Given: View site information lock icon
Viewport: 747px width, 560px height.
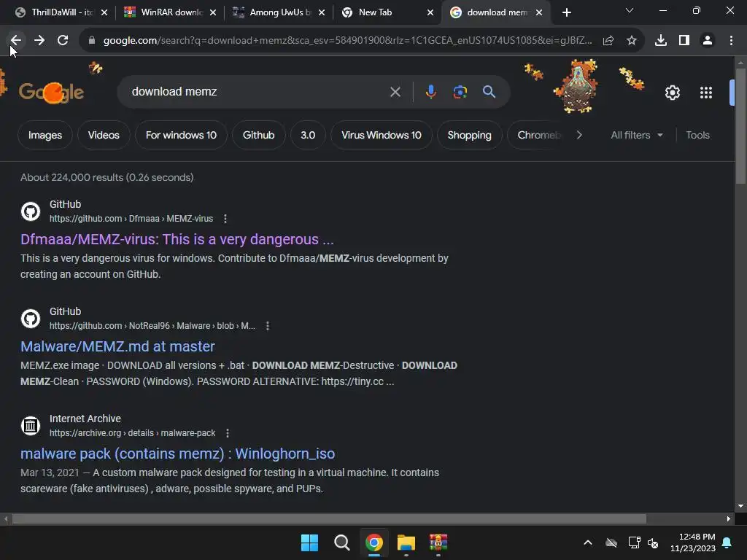Looking at the screenshot, I should [92, 41].
